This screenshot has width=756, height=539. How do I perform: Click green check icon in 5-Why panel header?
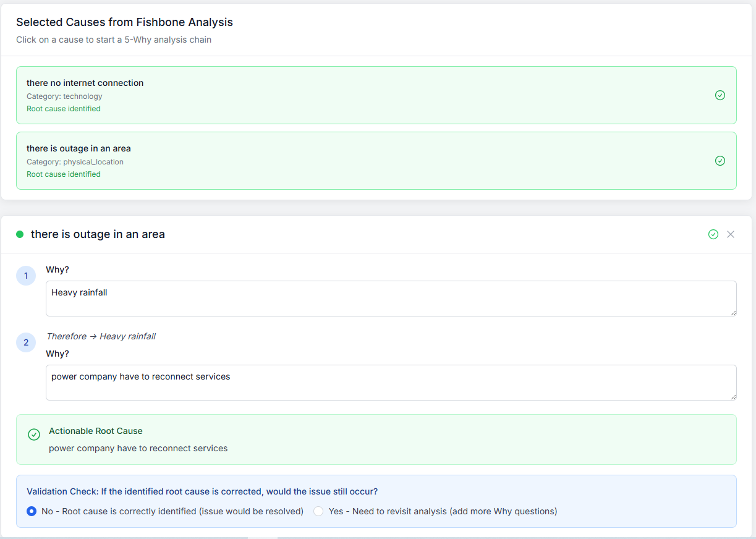tap(713, 234)
